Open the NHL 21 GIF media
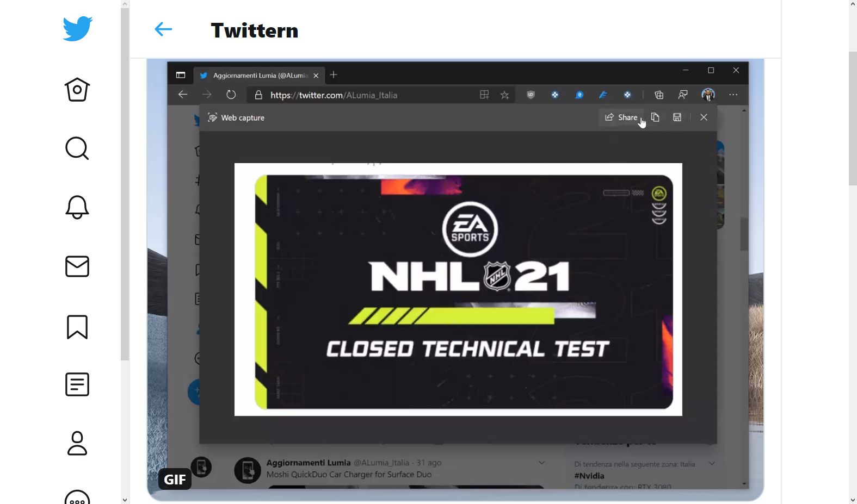Screen dimensions: 857x504 [455, 280]
